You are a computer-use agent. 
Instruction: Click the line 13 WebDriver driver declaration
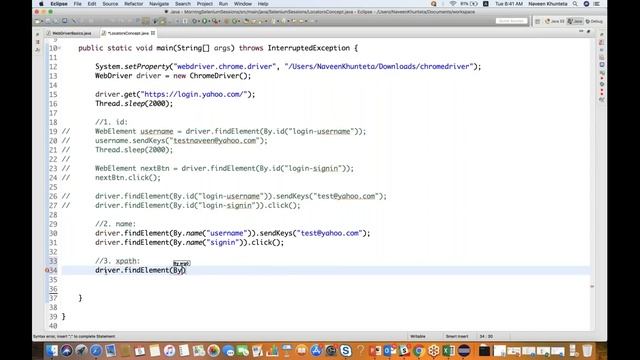[x=173, y=76]
